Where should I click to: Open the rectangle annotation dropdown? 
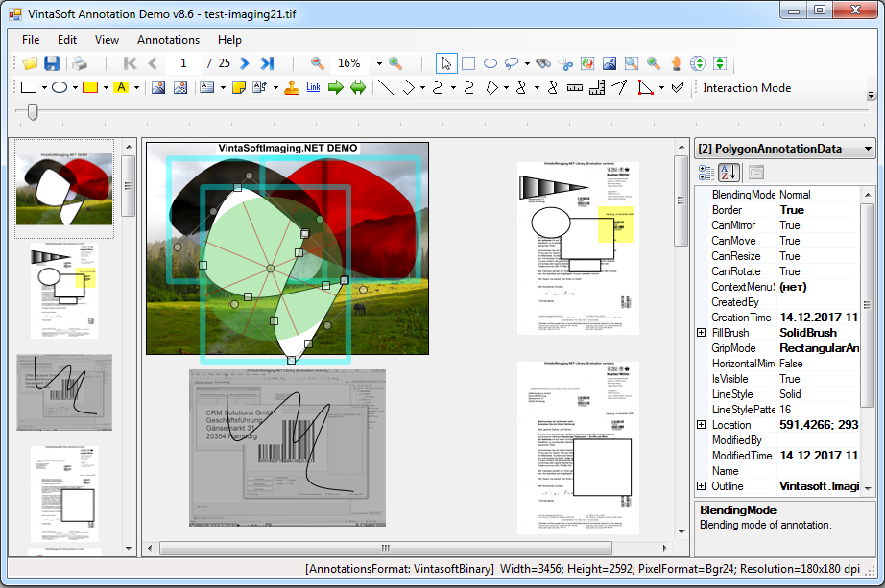coord(44,88)
